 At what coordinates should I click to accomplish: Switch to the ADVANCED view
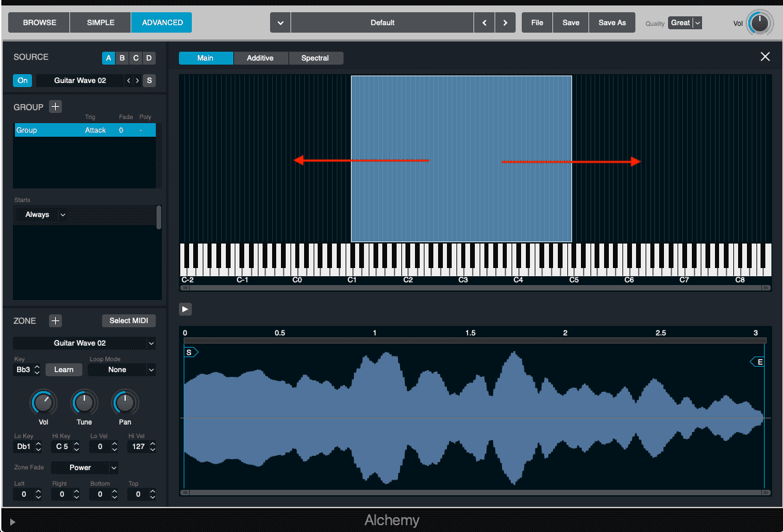point(162,22)
